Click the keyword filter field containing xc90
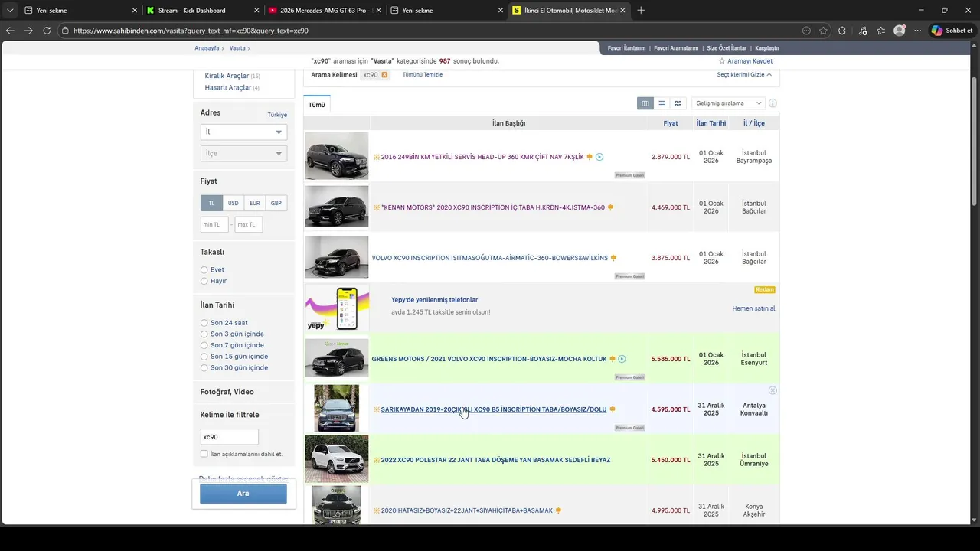The width and height of the screenshot is (980, 551). (x=230, y=437)
